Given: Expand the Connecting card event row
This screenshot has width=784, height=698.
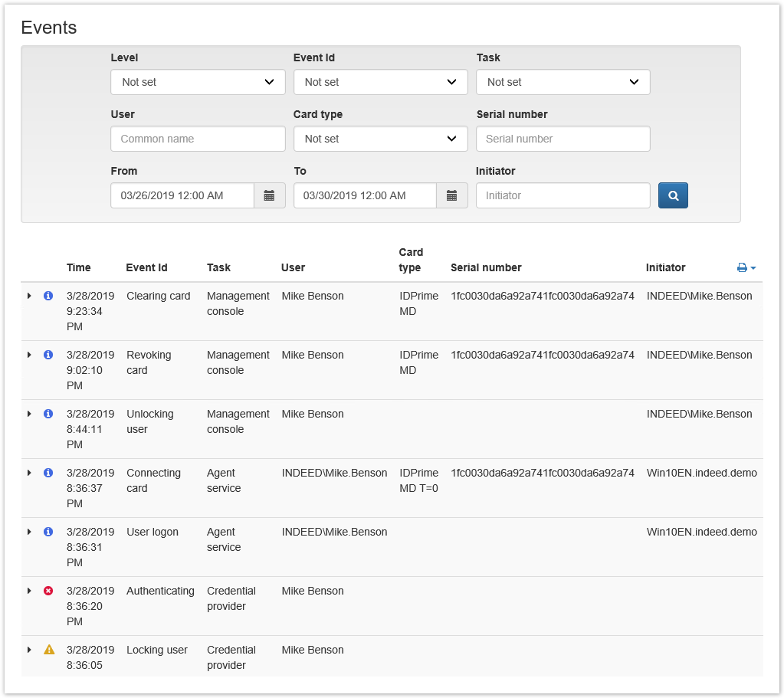Looking at the screenshot, I should (29, 473).
